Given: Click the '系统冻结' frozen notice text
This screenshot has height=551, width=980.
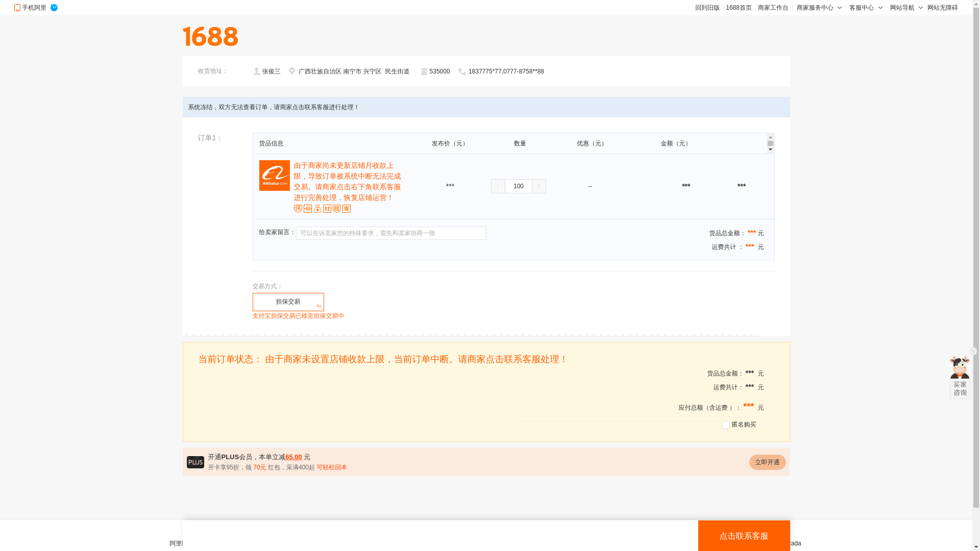Looking at the screenshot, I should pos(274,107).
